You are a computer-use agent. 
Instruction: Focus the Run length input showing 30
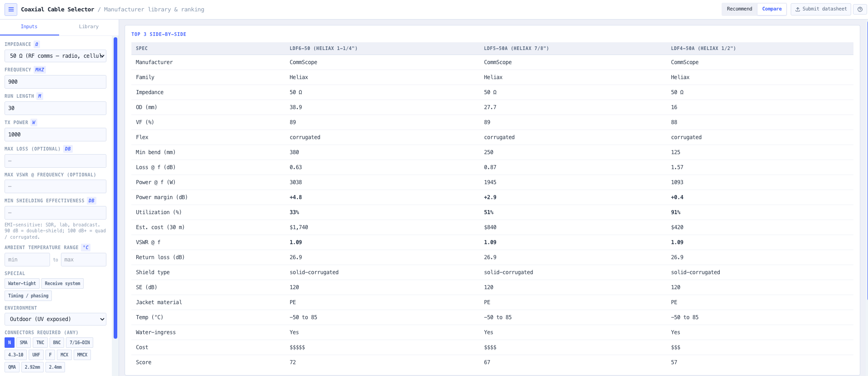click(x=55, y=108)
